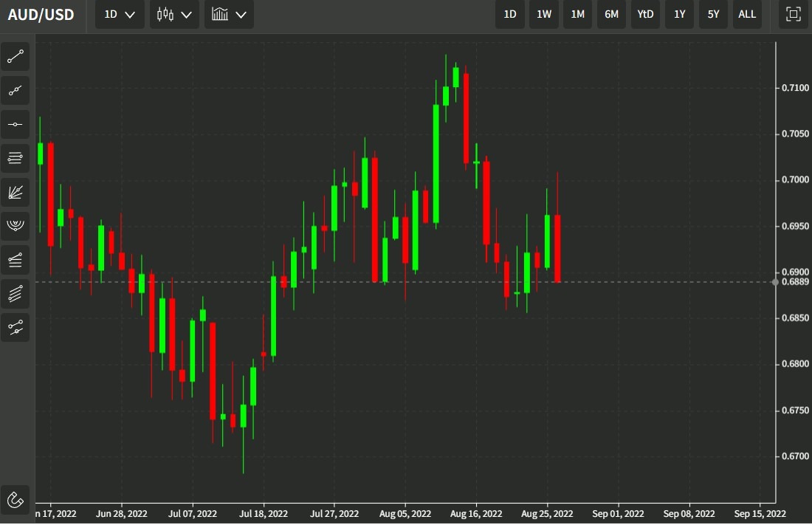Select the Fibonacci retracement tool
The image size is (812, 525).
[15, 260]
